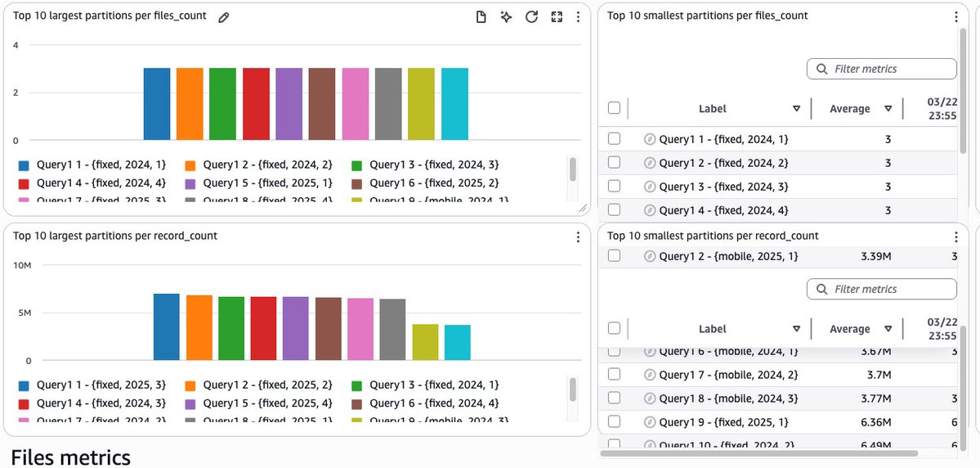Check the box for Query1 9 - {fixed, 2025, 1} row
Viewport: 980px width, 468px height.
[615, 421]
